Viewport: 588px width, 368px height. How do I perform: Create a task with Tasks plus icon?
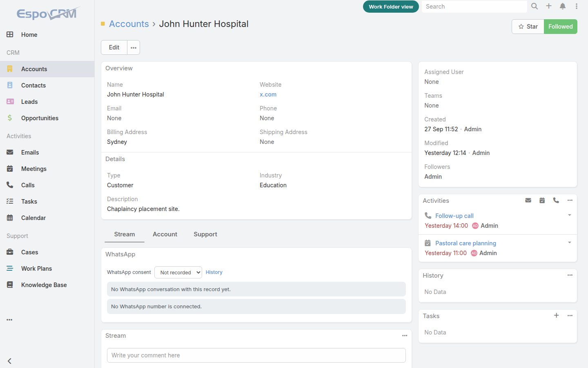pos(556,315)
